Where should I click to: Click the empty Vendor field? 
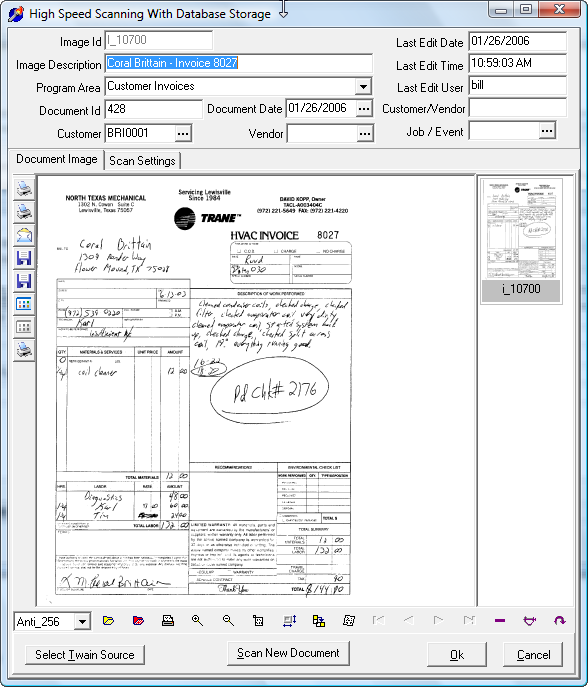coord(322,134)
